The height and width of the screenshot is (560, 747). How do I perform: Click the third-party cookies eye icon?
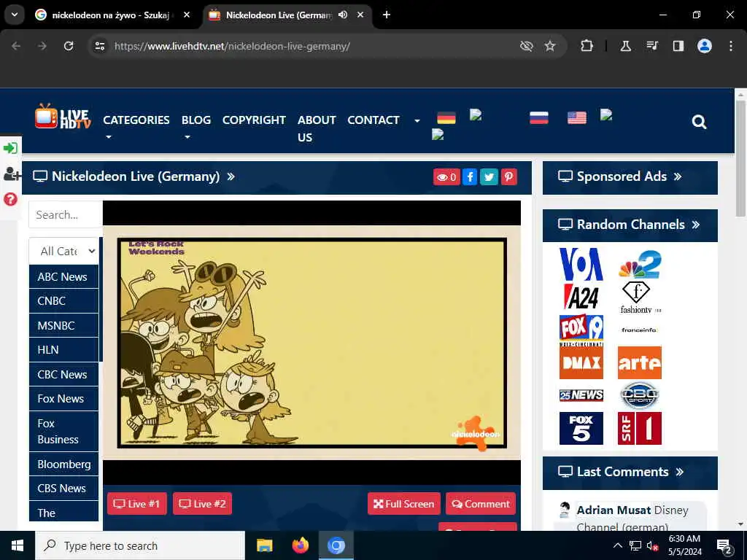(527, 46)
